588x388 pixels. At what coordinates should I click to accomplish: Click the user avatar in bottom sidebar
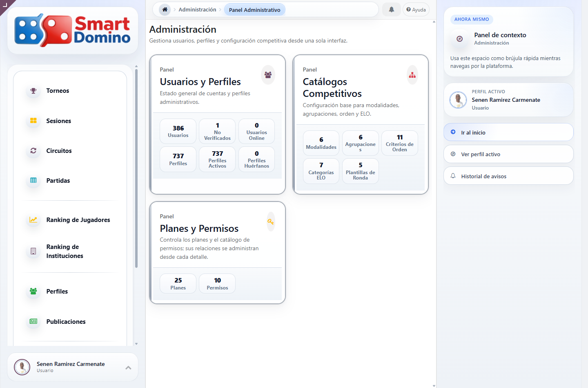click(x=22, y=367)
